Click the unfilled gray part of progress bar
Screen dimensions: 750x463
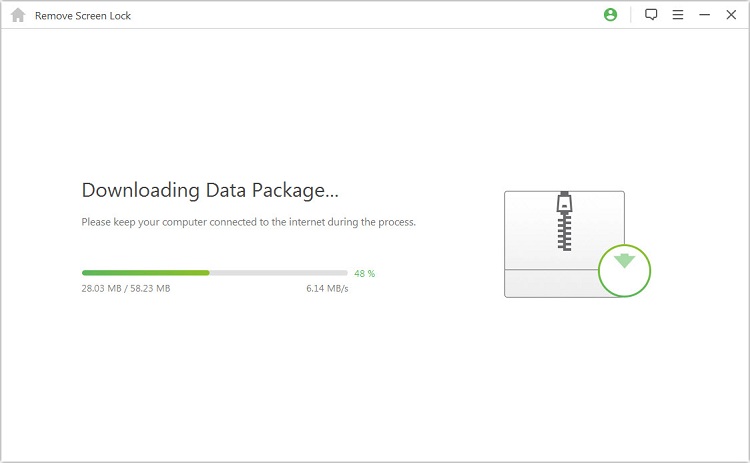click(x=278, y=272)
